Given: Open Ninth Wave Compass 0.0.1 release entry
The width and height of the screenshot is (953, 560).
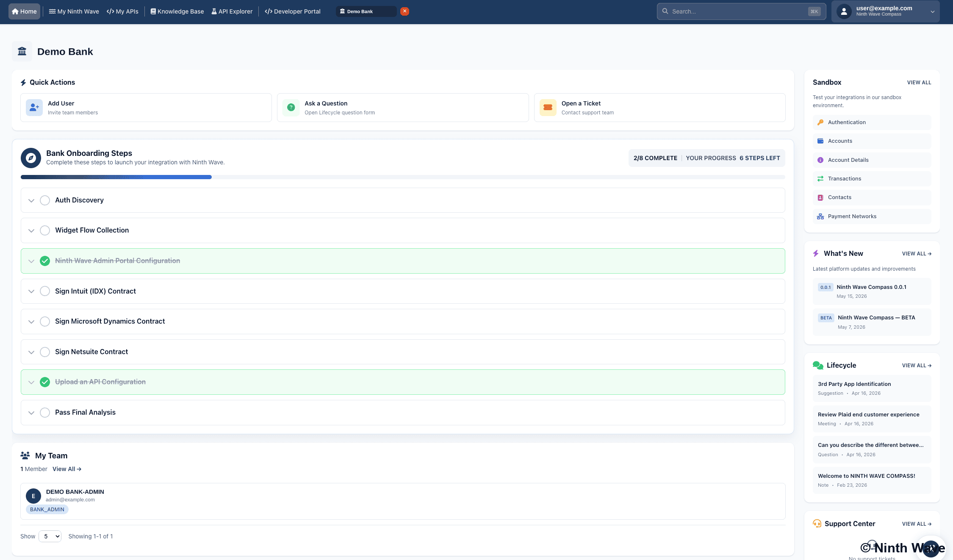Looking at the screenshot, I should (872, 291).
